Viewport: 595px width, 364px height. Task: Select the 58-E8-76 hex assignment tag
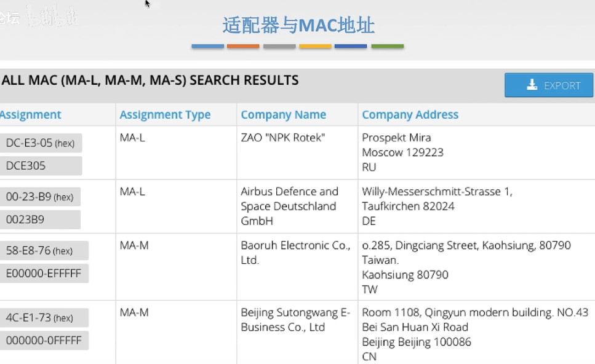[43, 251]
